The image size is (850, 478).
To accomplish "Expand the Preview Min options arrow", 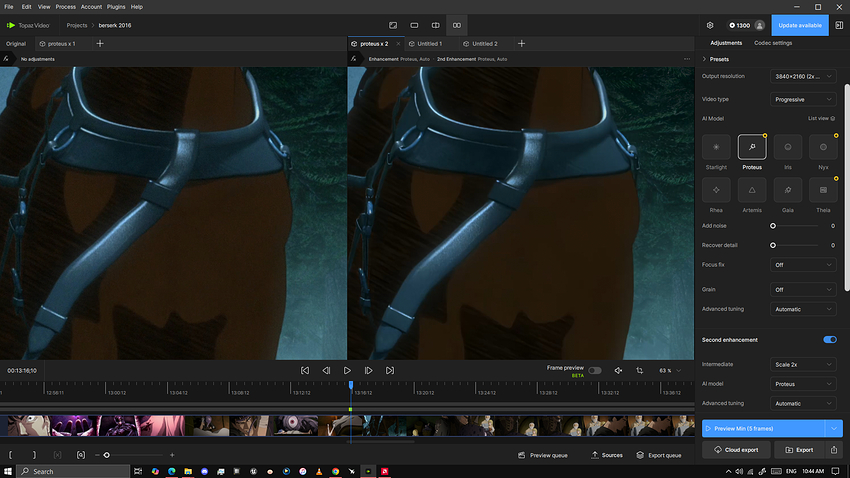I will pyautogui.click(x=834, y=428).
